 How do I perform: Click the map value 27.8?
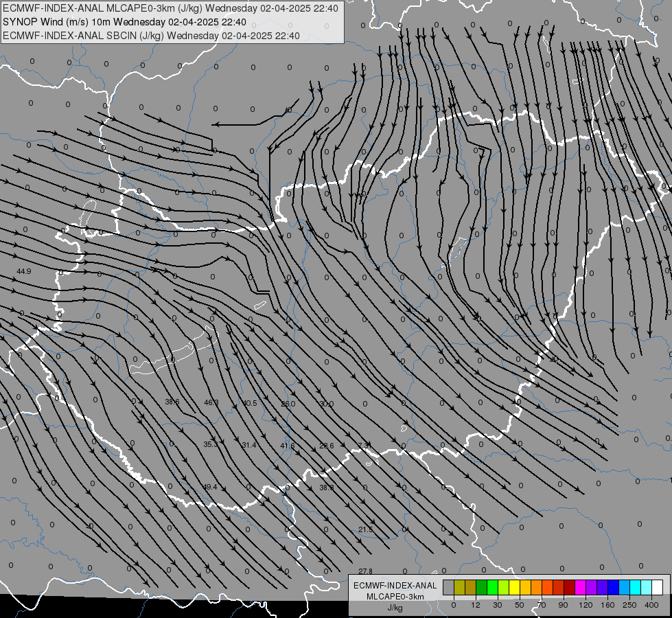pyautogui.click(x=366, y=571)
